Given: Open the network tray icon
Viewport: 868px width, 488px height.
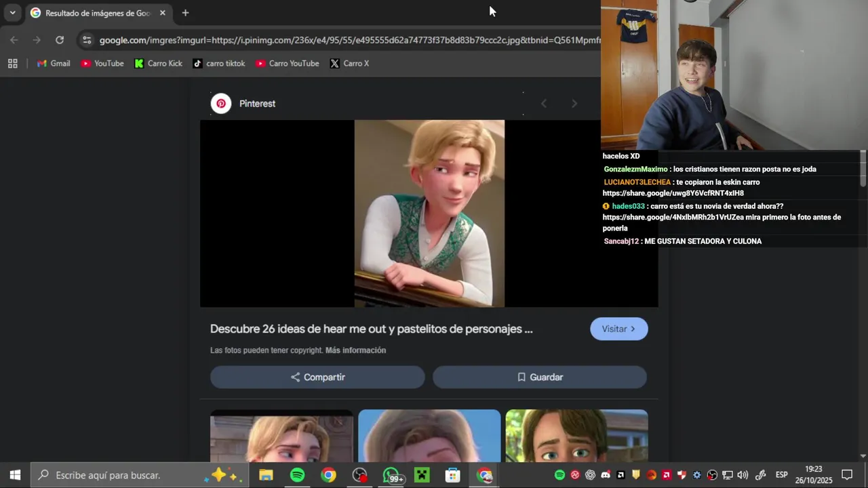Looking at the screenshot, I should point(728,475).
